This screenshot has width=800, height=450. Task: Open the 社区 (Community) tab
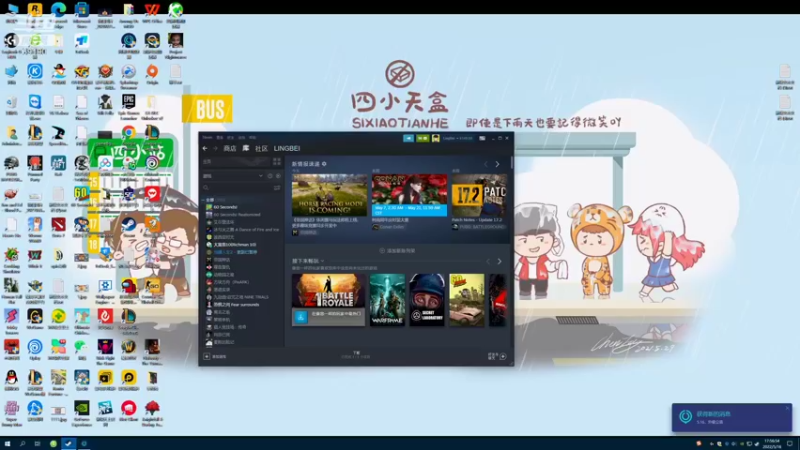coord(261,148)
